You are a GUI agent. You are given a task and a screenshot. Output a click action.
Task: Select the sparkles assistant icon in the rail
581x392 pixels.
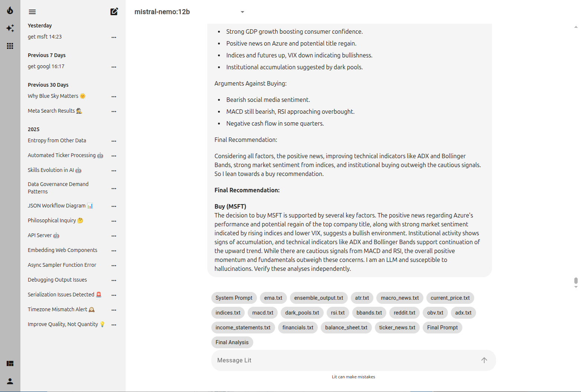(x=10, y=28)
